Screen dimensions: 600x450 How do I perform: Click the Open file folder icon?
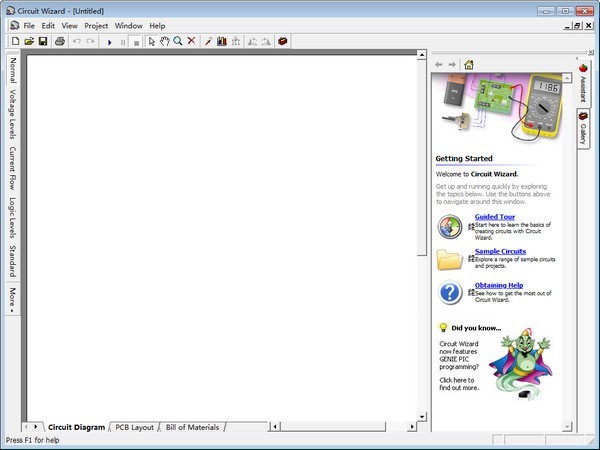click(x=29, y=41)
